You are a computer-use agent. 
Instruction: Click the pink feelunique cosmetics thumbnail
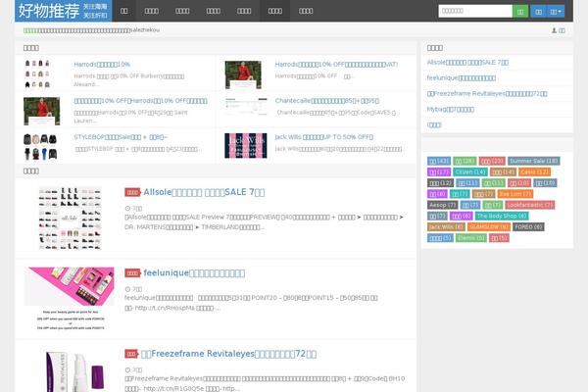tap(70, 299)
